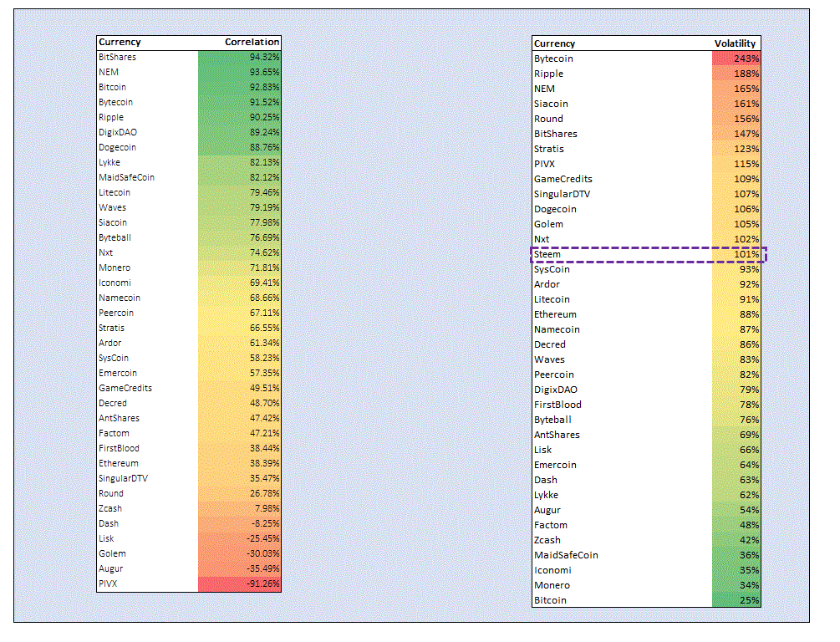The image size is (840, 642).
Task: Select the 68.66% correlation value
Action: (x=264, y=298)
